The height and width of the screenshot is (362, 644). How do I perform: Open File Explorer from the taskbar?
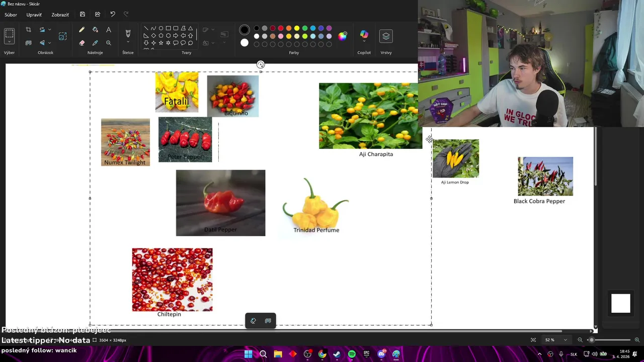click(x=278, y=354)
